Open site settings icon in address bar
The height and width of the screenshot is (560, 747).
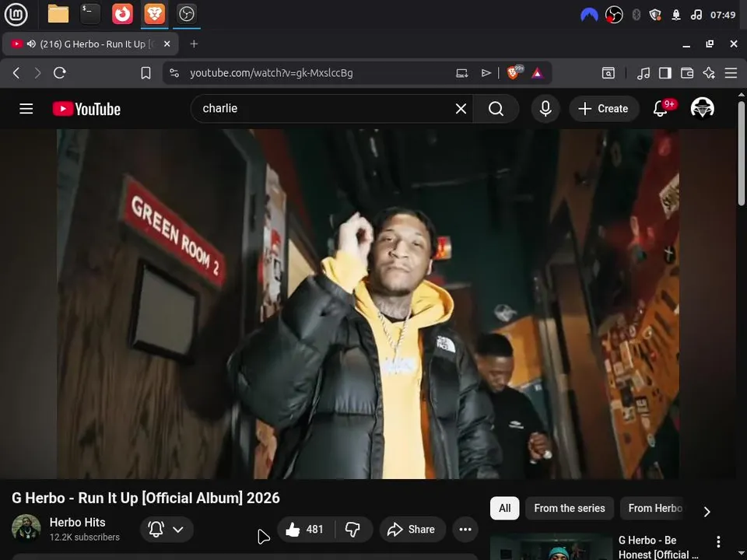(x=174, y=73)
